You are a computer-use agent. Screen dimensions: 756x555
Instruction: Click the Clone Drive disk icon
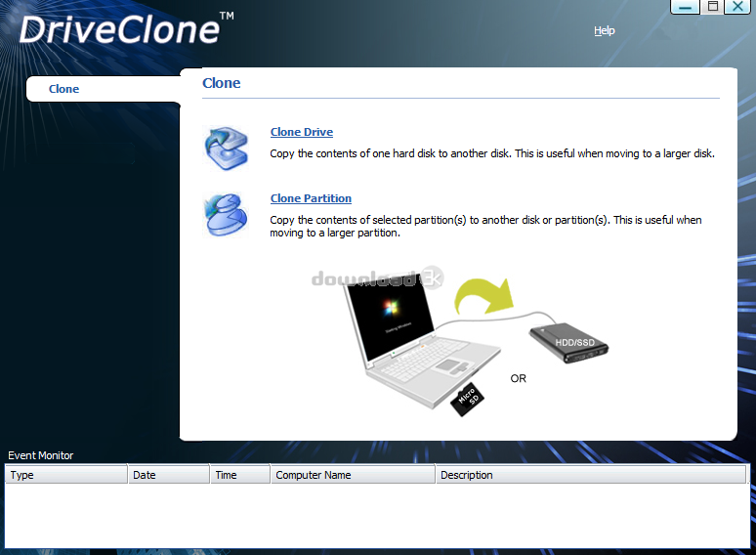(x=227, y=149)
